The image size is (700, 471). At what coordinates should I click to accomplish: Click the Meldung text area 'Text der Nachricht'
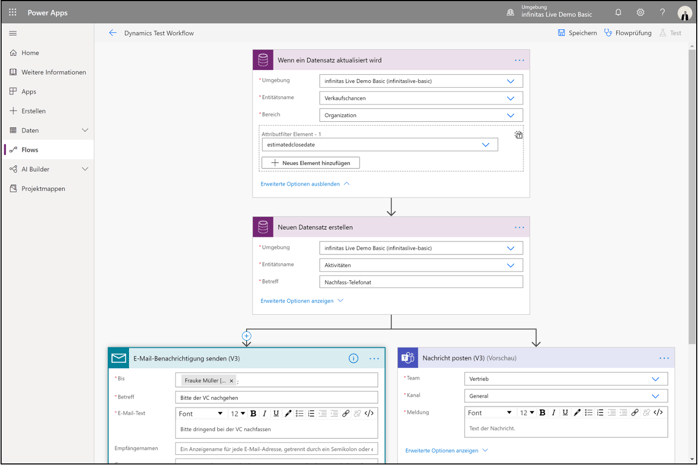click(566, 429)
